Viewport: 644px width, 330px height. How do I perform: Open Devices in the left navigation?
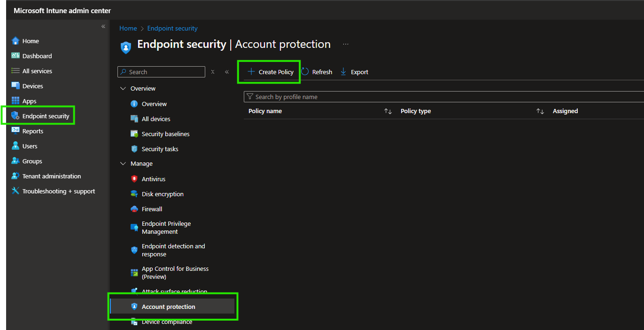[x=32, y=86]
